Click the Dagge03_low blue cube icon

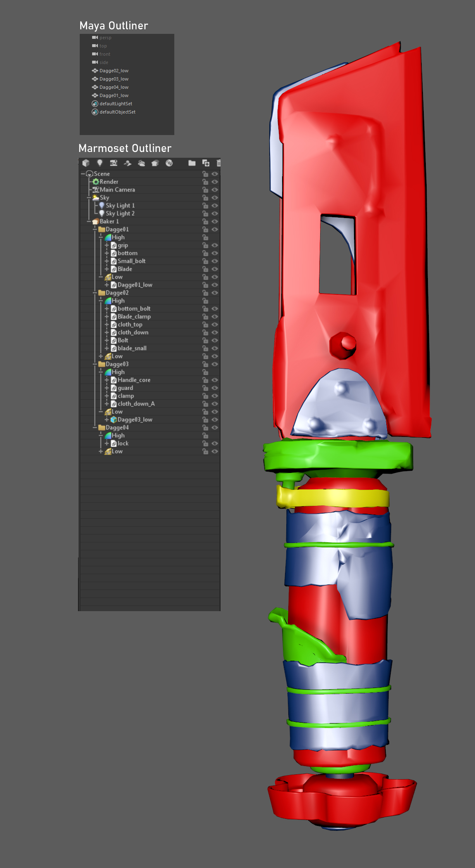(x=114, y=420)
